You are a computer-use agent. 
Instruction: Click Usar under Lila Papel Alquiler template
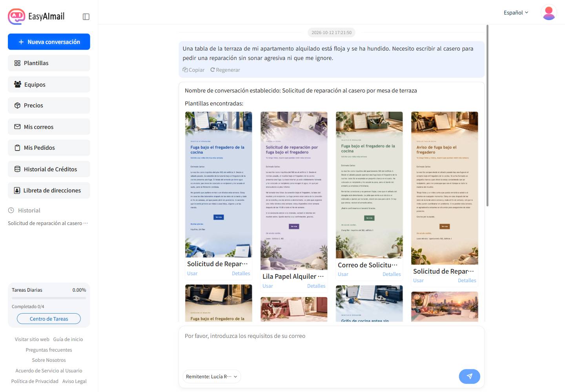point(268,286)
